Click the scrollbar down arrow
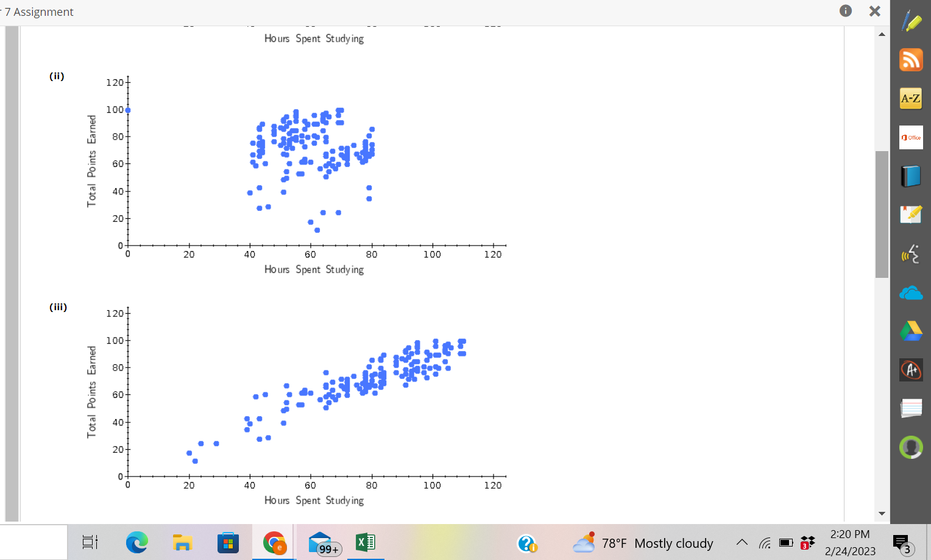Screen dimensions: 931x560 [882, 514]
